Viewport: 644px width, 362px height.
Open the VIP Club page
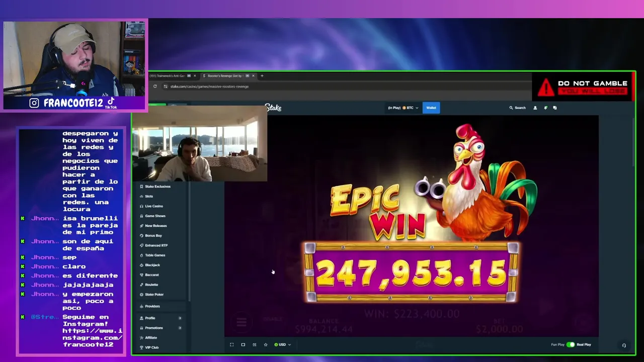[x=151, y=347]
